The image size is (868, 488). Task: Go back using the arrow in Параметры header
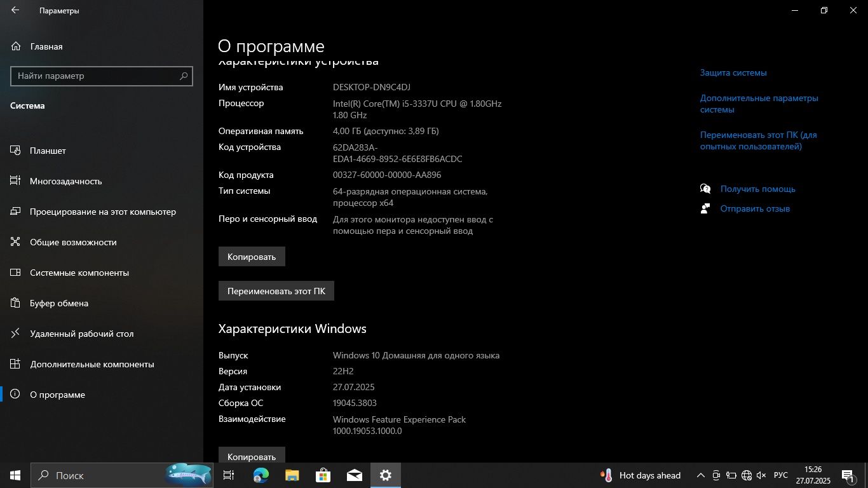[x=15, y=10]
